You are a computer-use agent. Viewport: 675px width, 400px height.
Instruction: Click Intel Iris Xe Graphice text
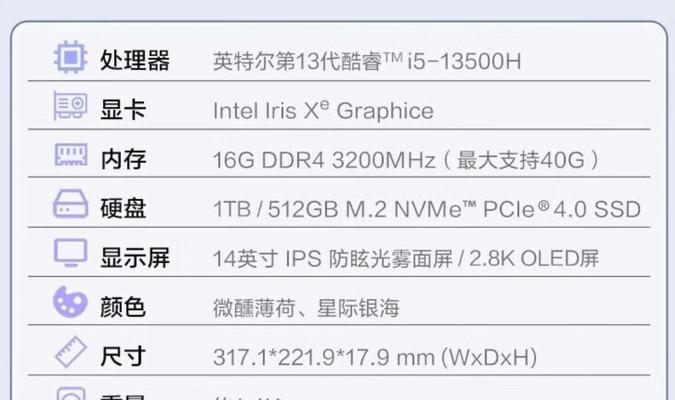click(323, 111)
